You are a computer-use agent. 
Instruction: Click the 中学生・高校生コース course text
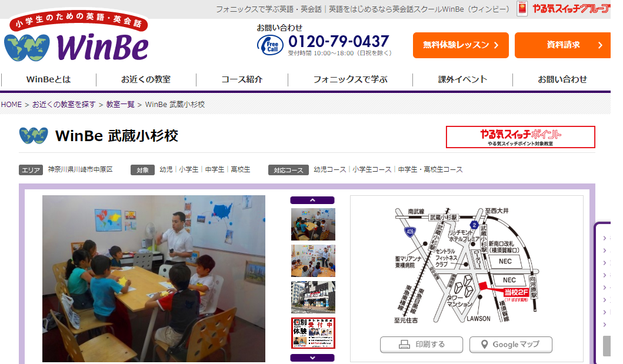[430, 169]
